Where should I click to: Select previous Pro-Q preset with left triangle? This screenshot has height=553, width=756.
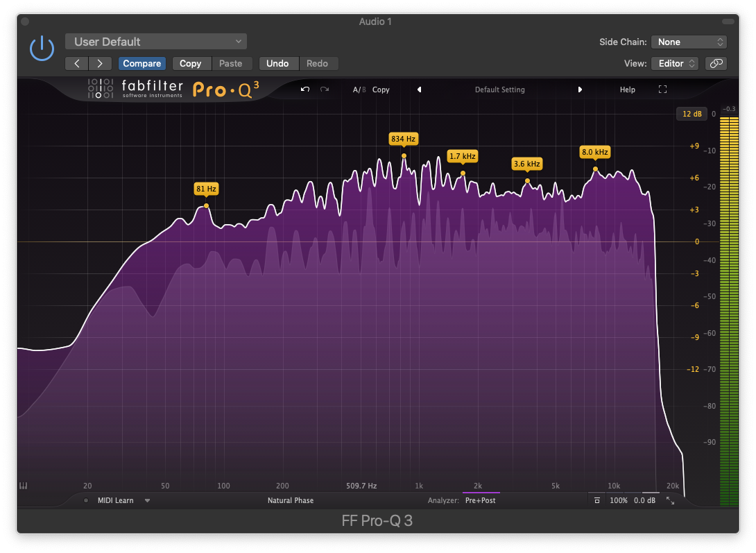point(420,90)
